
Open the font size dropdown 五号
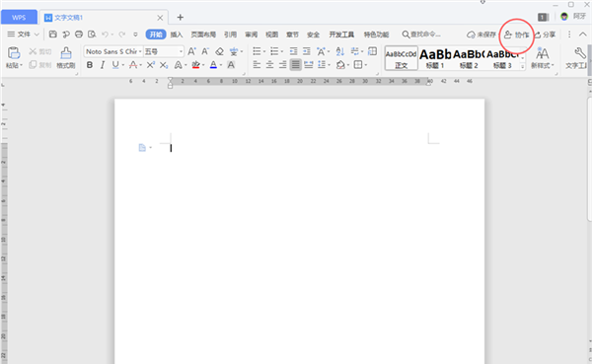point(181,51)
